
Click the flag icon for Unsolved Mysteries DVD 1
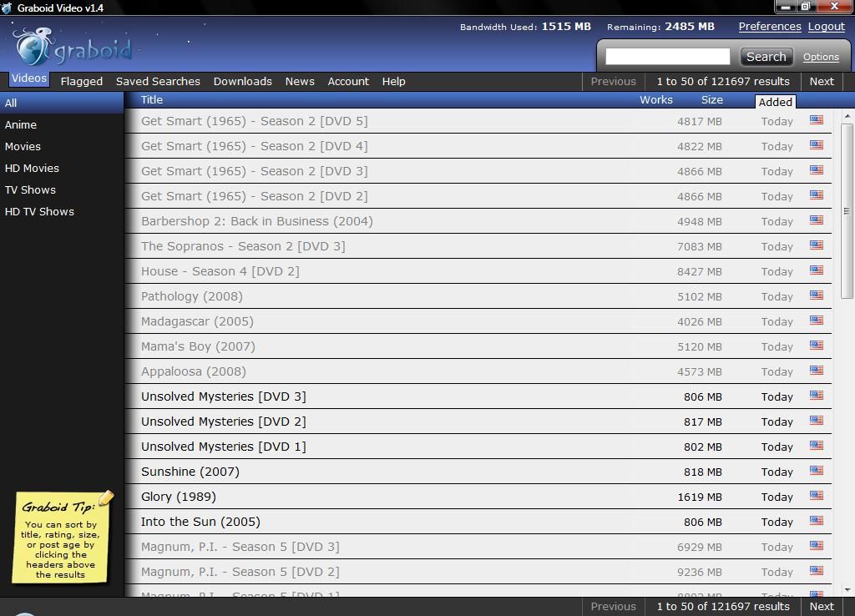click(817, 446)
